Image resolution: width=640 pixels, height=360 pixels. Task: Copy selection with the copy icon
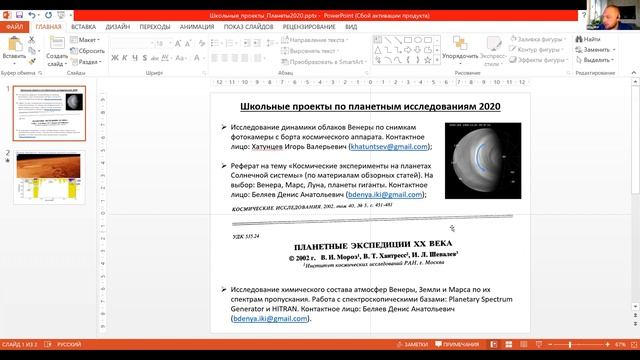coord(32,51)
